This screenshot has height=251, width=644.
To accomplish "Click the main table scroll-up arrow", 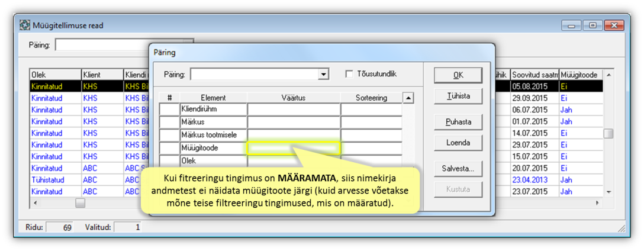I will 608,75.
